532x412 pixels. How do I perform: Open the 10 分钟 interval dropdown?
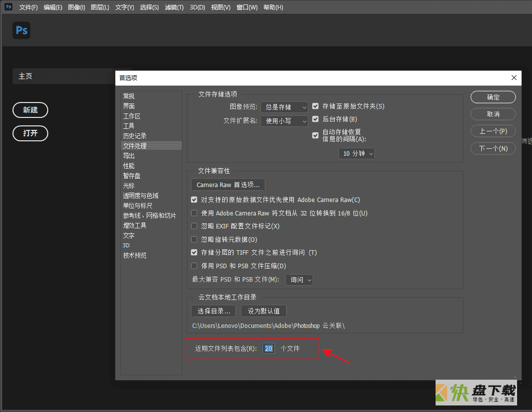tap(356, 154)
